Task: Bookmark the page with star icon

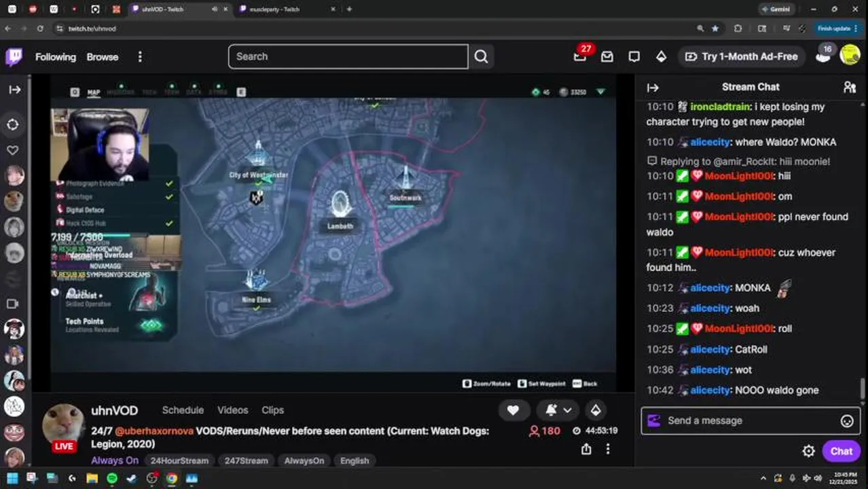Action: (x=715, y=29)
